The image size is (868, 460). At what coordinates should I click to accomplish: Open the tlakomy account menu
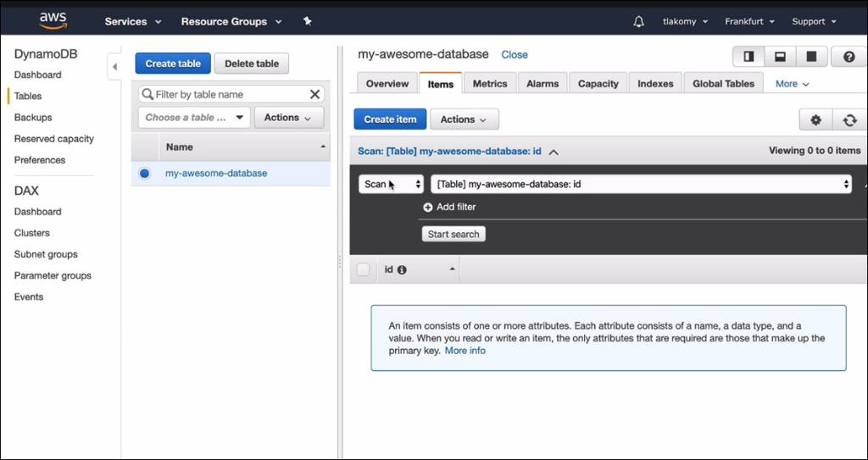coord(685,21)
